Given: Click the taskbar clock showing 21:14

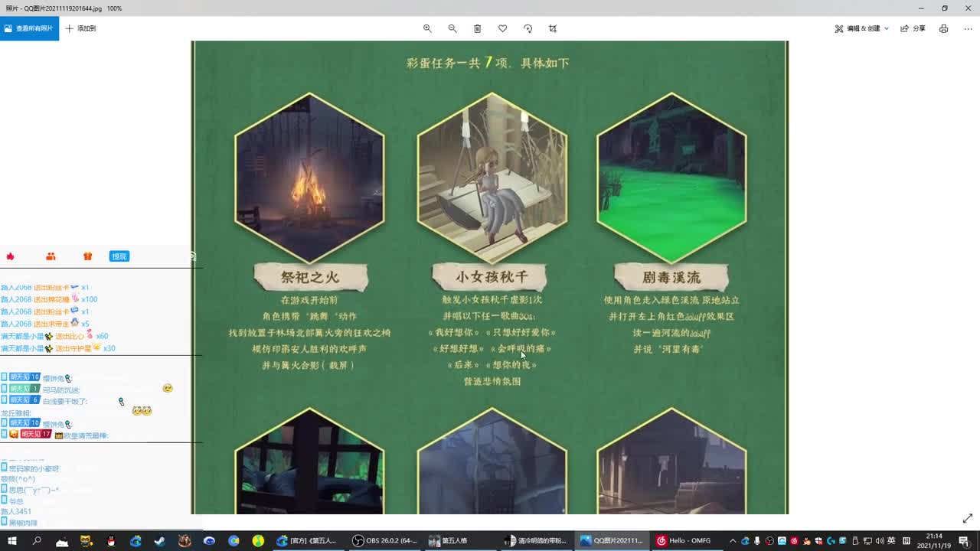Looking at the screenshot, I should 934,540.
